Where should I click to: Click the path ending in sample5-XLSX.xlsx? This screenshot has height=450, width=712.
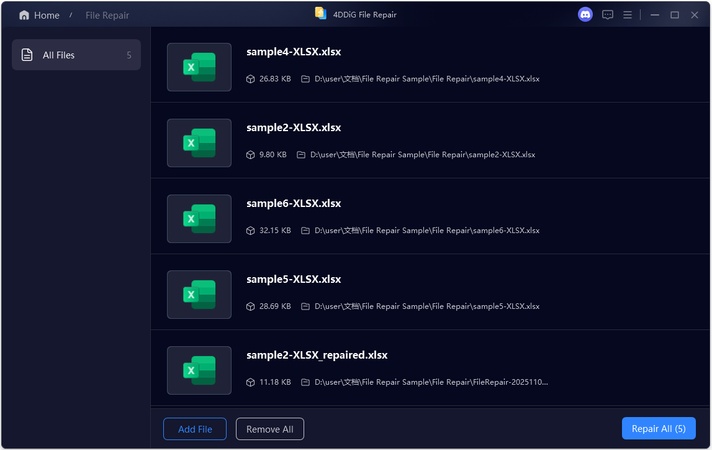click(427, 307)
